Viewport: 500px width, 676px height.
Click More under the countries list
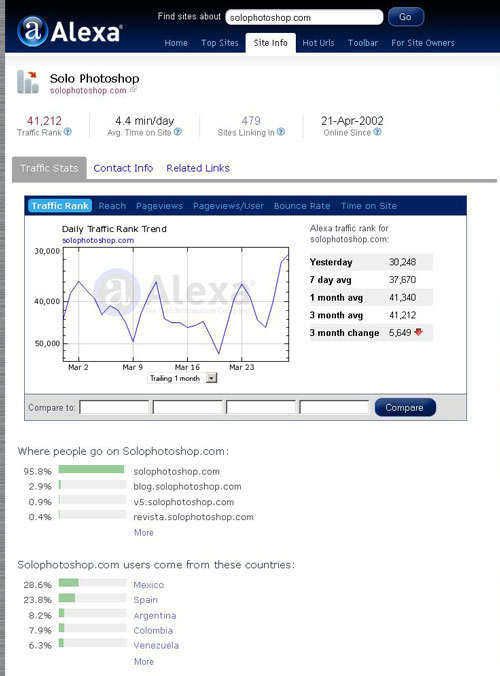tap(144, 661)
